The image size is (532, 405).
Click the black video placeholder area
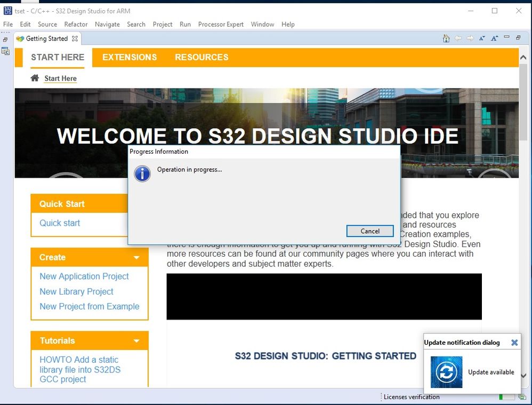coord(324,297)
